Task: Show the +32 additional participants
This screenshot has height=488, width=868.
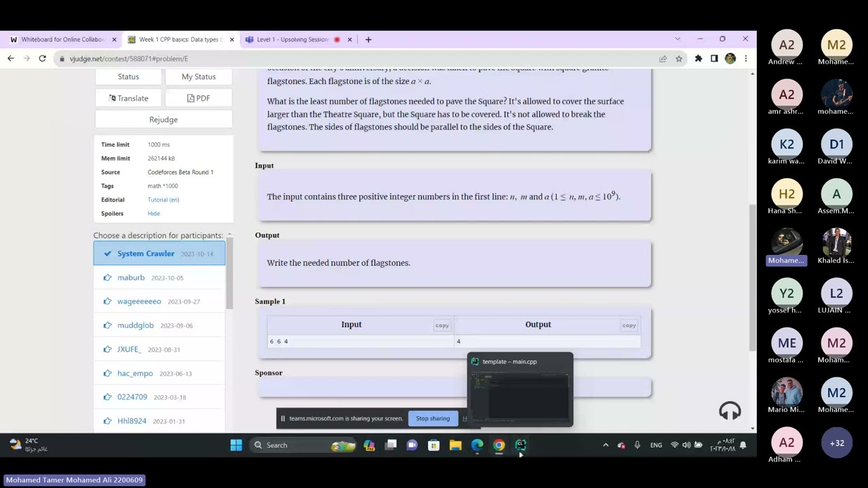Action: 836,443
